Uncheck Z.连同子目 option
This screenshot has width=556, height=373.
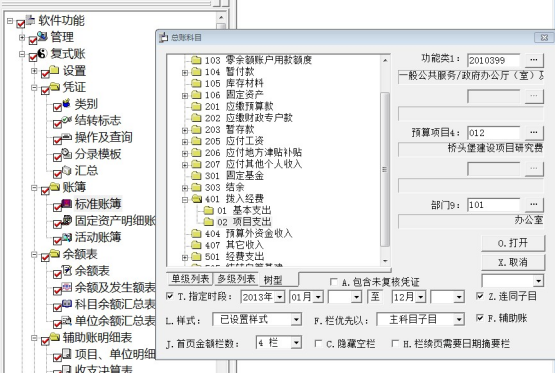tap(480, 296)
